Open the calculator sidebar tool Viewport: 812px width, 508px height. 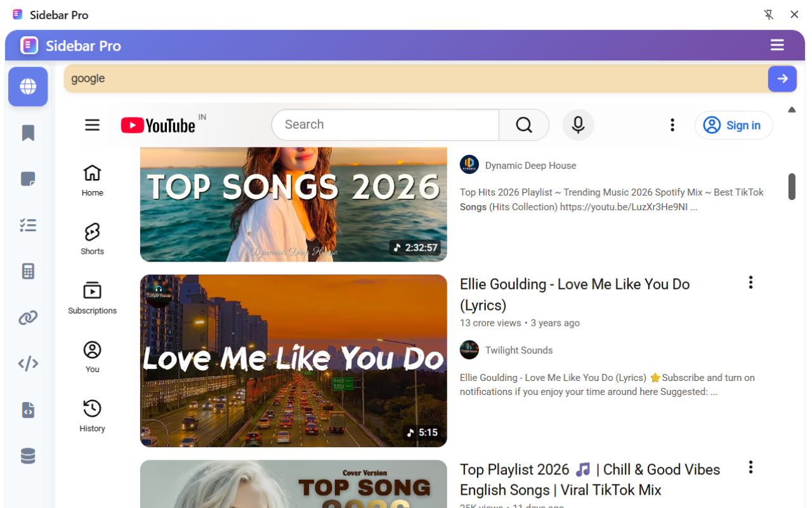28,271
